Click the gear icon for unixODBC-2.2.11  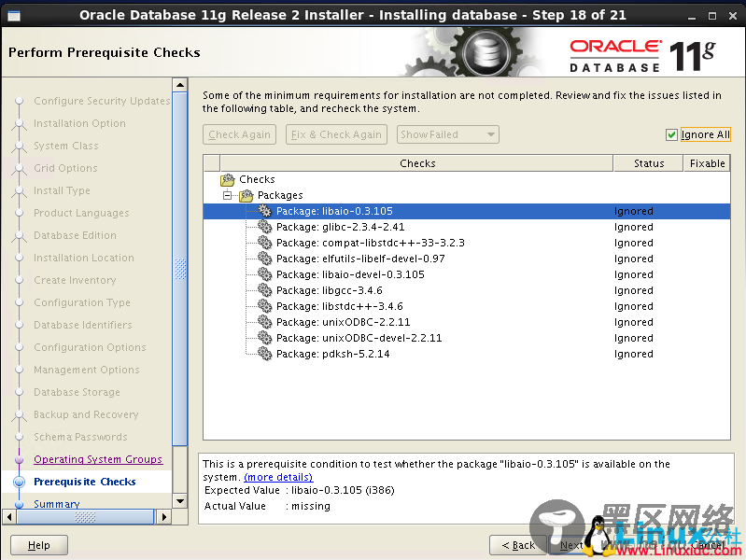(264, 322)
